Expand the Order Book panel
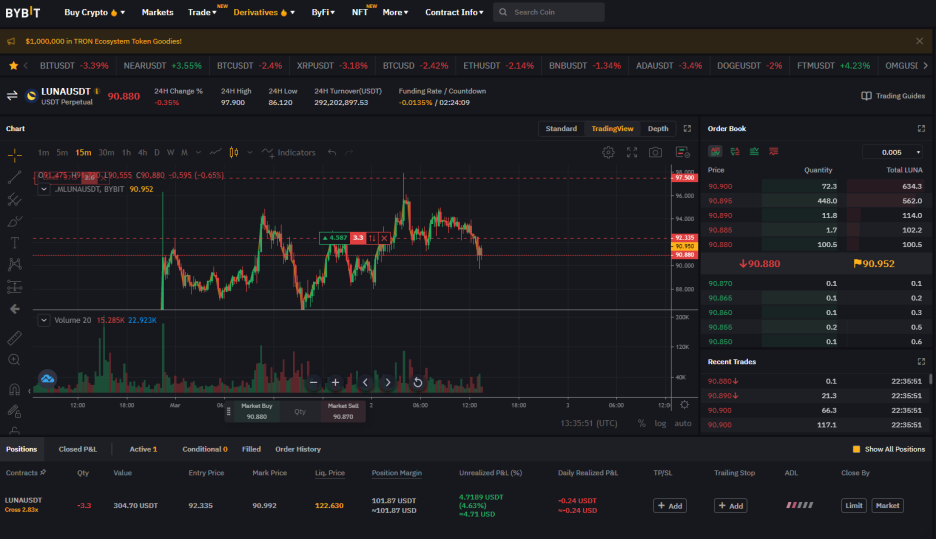 [921, 128]
